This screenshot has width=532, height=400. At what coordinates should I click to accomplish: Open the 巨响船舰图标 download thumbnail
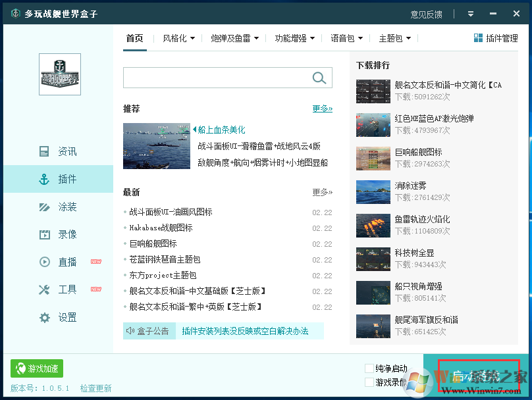click(x=373, y=158)
